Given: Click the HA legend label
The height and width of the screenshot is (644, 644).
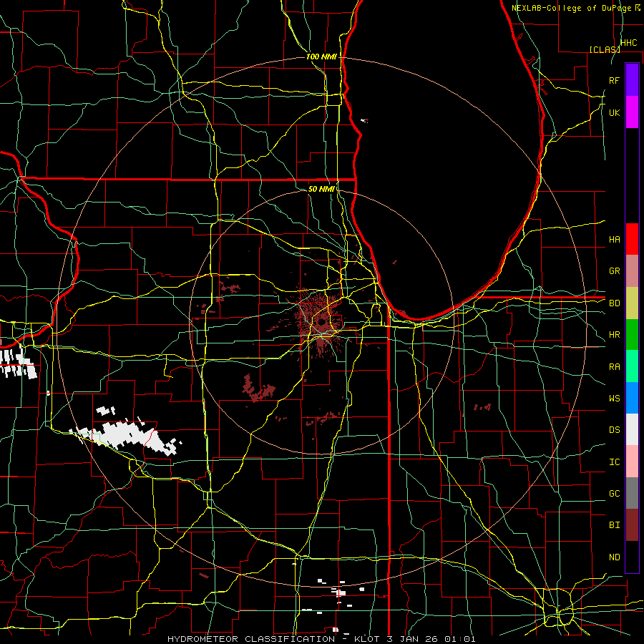Looking at the screenshot, I should click(614, 239).
